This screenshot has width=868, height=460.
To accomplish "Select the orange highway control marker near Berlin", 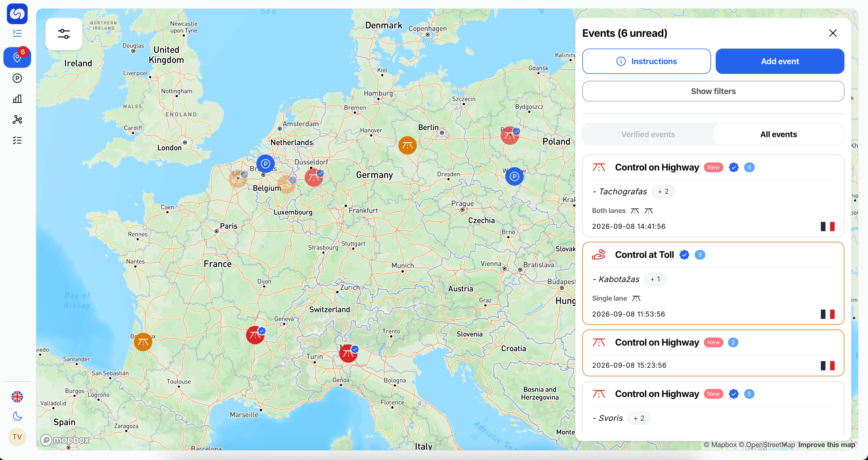I will pyautogui.click(x=407, y=145).
